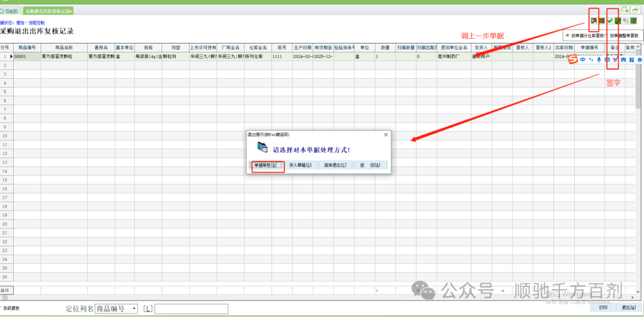Click the 颗粒剂 dosage form cell
Screen dimensions: 644x317
(x=175, y=57)
